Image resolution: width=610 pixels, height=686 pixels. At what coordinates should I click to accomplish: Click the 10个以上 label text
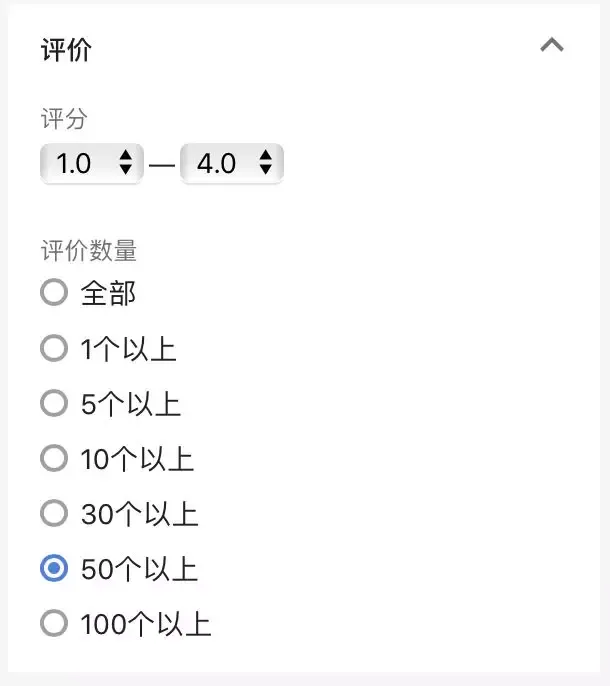pos(137,459)
